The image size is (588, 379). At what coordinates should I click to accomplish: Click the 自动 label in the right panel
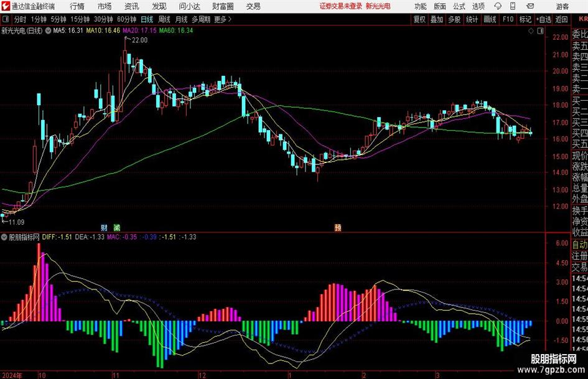(x=580, y=245)
